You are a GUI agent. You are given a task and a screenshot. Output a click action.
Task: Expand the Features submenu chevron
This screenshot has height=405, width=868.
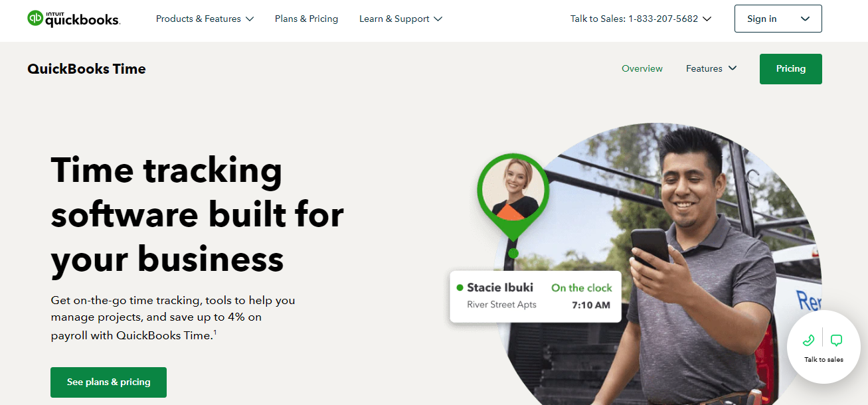[x=733, y=68]
